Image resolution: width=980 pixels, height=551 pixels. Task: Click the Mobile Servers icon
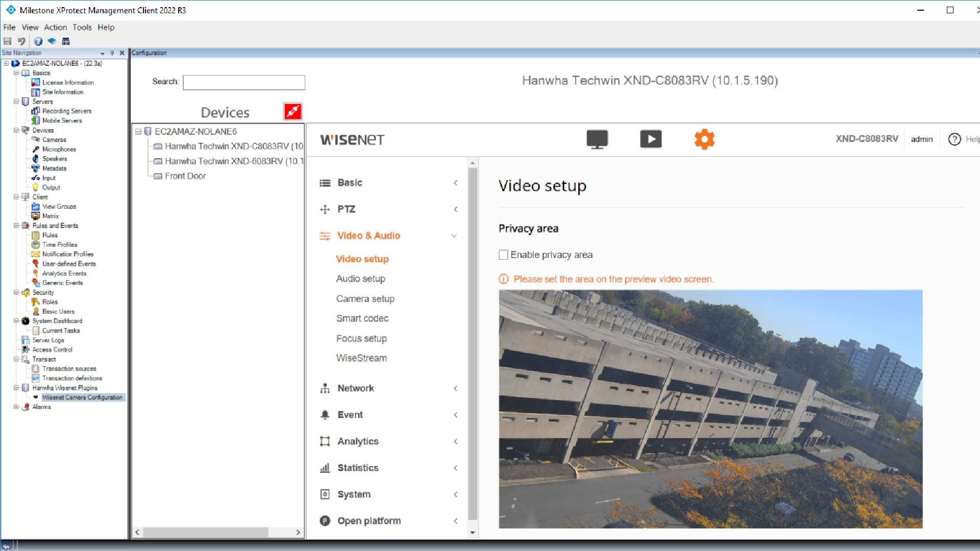36,120
